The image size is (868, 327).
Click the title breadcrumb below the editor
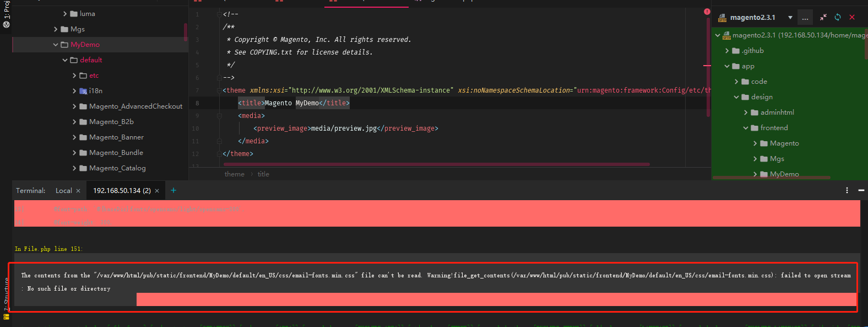pyautogui.click(x=263, y=174)
